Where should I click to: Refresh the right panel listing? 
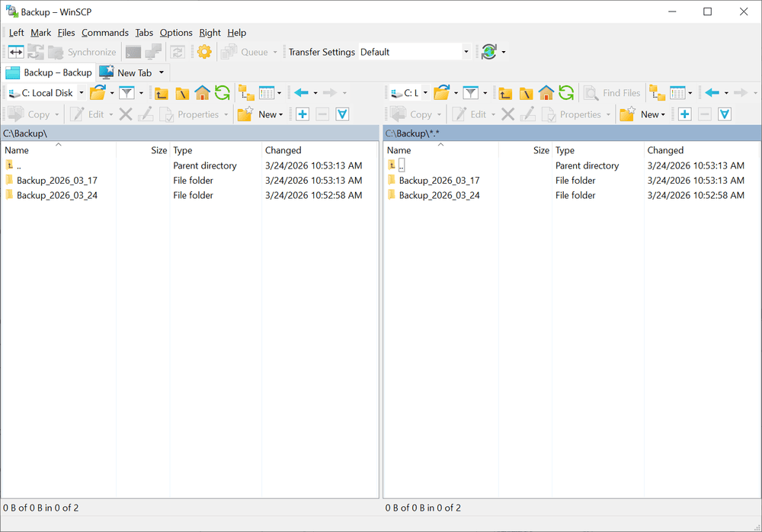pos(566,92)
